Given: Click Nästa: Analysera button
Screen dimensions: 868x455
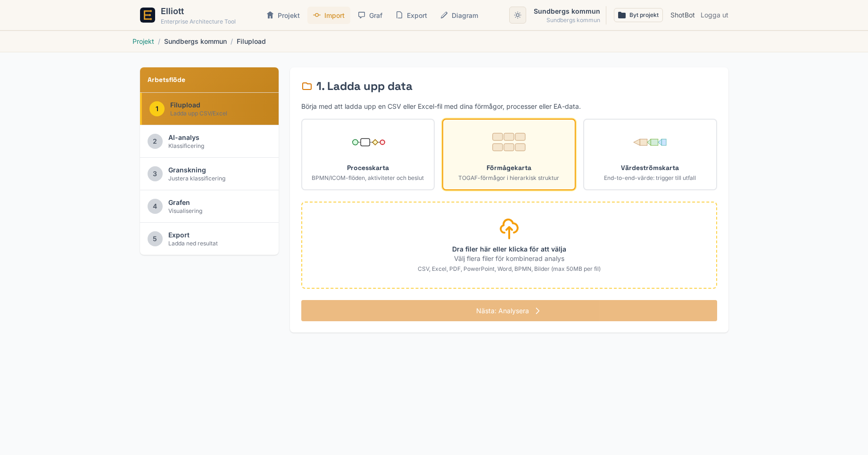Looking at the screenshot, I should [x=509, y=310].
